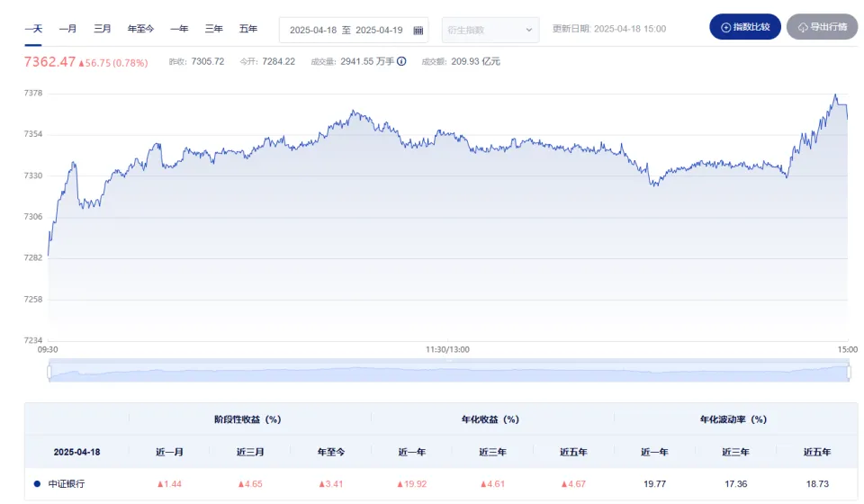The image size is (864, 504).
Task: Select the 一天 time range tab
Action: 33,29
